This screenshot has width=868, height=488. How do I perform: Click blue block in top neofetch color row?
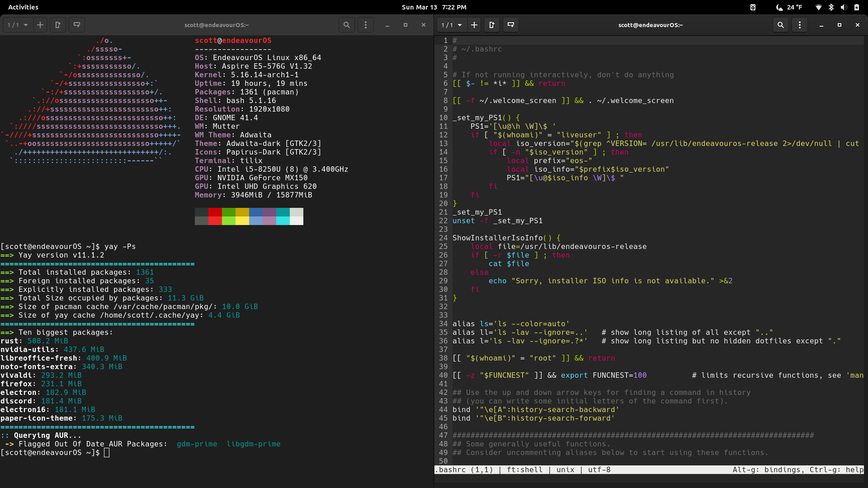click(x=256, y=212)
